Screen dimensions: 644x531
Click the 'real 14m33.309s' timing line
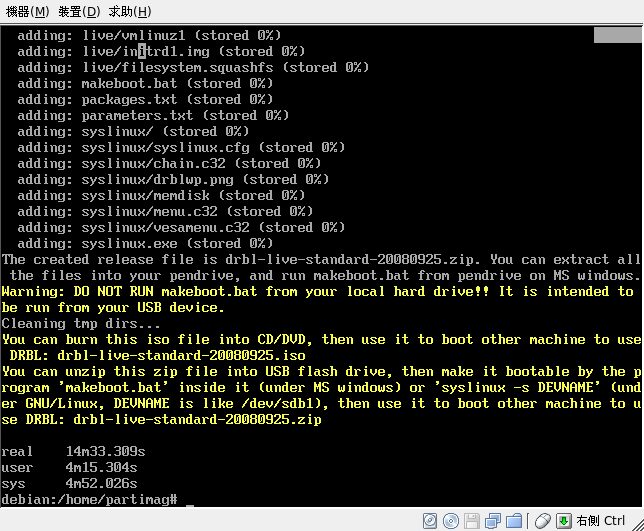pyautogui.click(x=73, y=451)
